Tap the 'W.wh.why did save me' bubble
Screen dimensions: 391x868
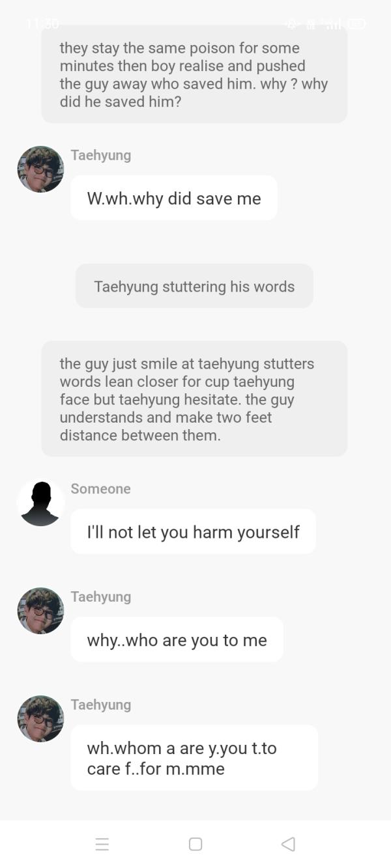174,198
